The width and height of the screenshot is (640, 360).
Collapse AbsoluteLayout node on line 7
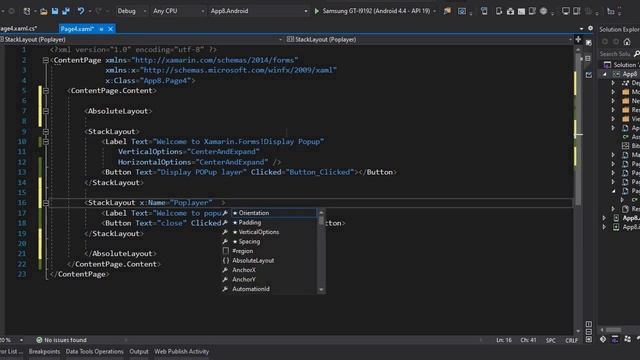tap(46, 111)
